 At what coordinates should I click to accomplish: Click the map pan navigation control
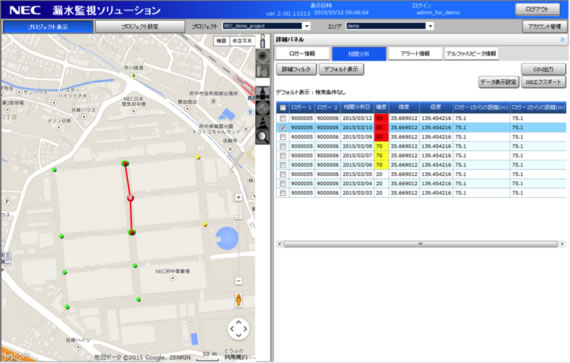[x=238, y=329]
